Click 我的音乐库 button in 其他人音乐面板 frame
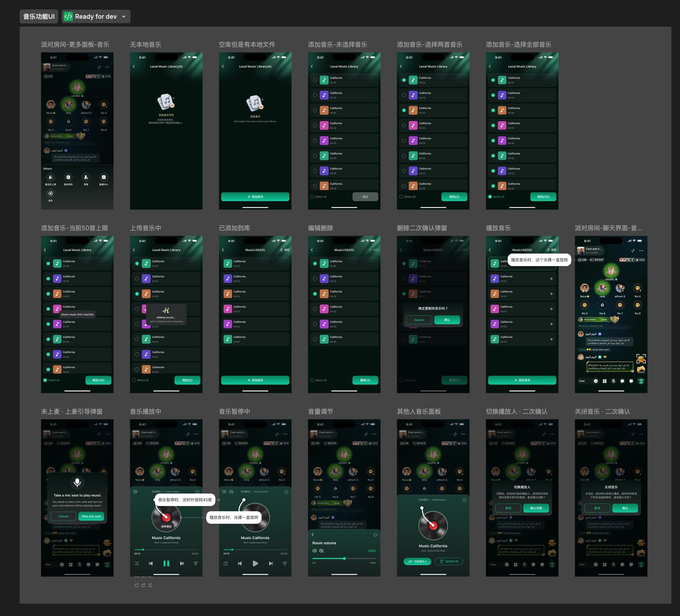Screen dimensions: 680x616 (x=449, y=561)
